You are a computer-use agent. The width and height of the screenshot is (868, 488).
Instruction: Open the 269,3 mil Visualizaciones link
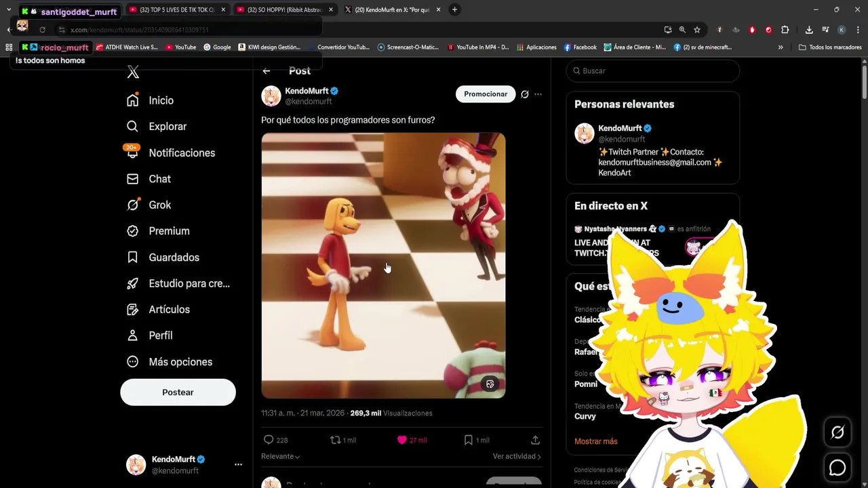391,413
